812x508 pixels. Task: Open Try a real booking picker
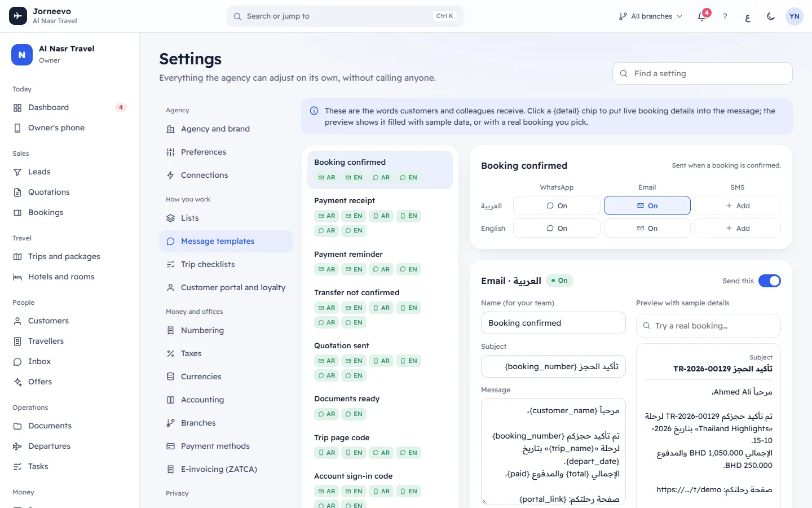click(708, 326)
